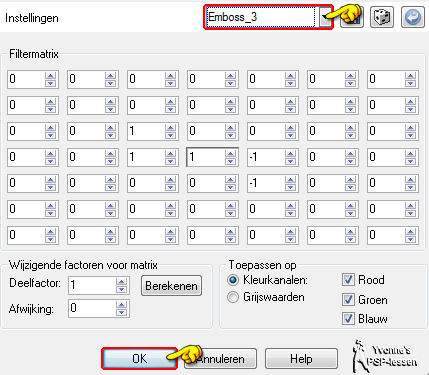Click the Help button
The image size is (429, 375).
pyautogui.click(x=301, y=359)
